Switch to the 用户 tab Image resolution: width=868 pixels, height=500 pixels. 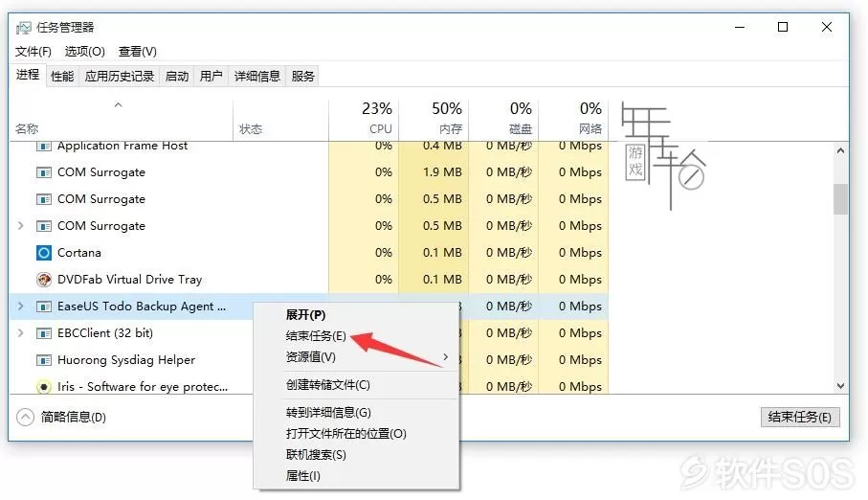tap(211, 76)
